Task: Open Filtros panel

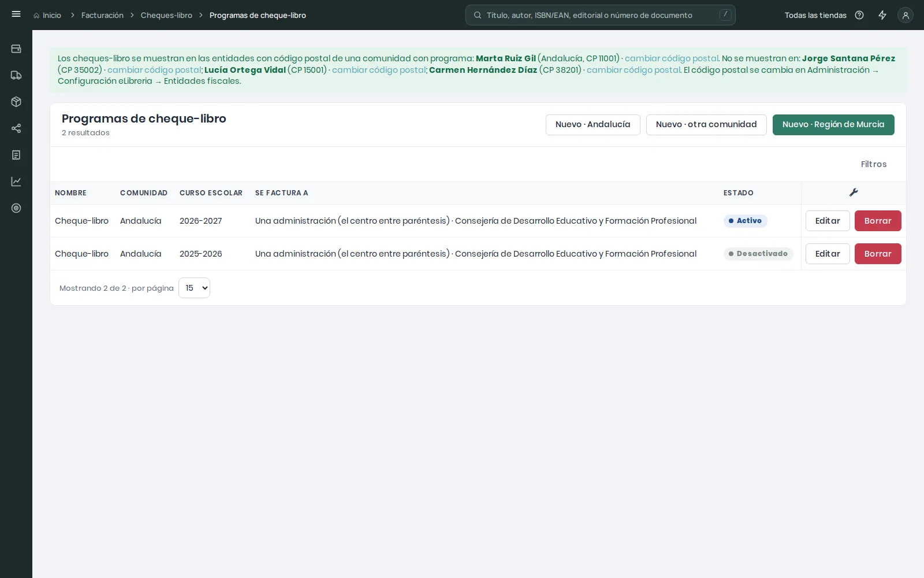Action: coord(874,164)
